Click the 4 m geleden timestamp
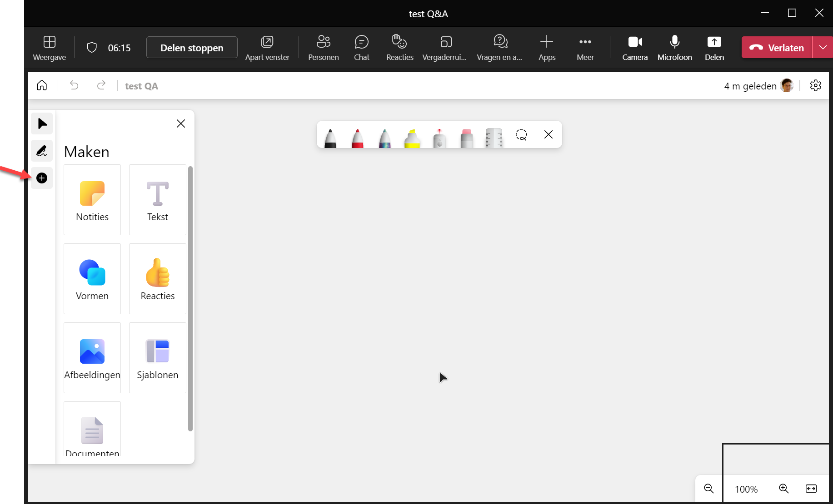833x504 pixels. point(750,86)
